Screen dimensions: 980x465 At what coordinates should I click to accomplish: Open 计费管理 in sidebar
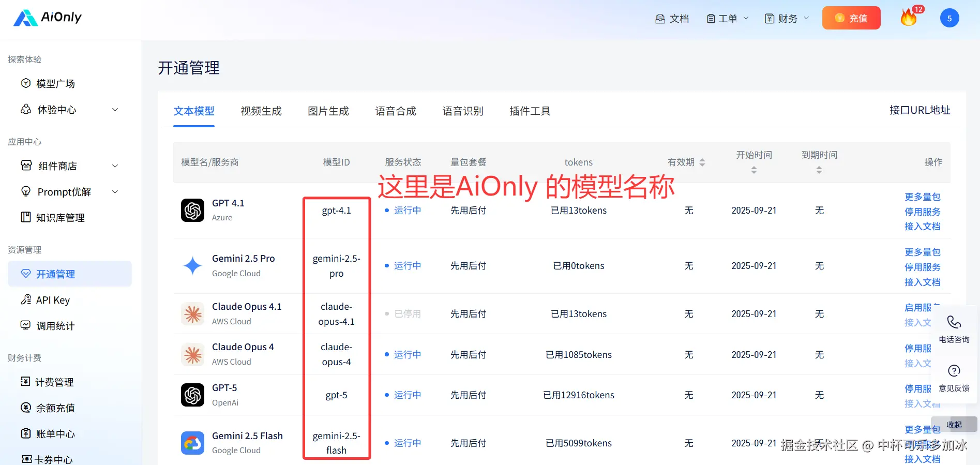coord(54,382)
